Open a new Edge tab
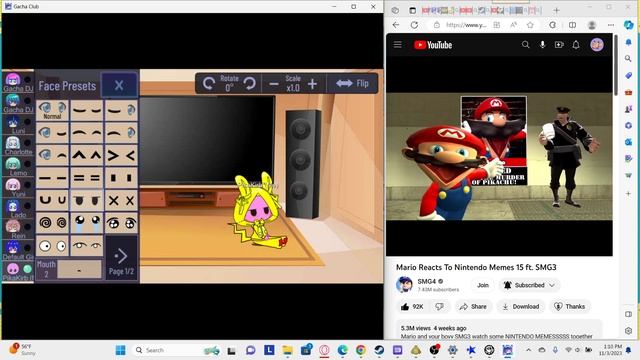This screenshot has width=640, height=360. pyautogui.click(x=556, y=10)
